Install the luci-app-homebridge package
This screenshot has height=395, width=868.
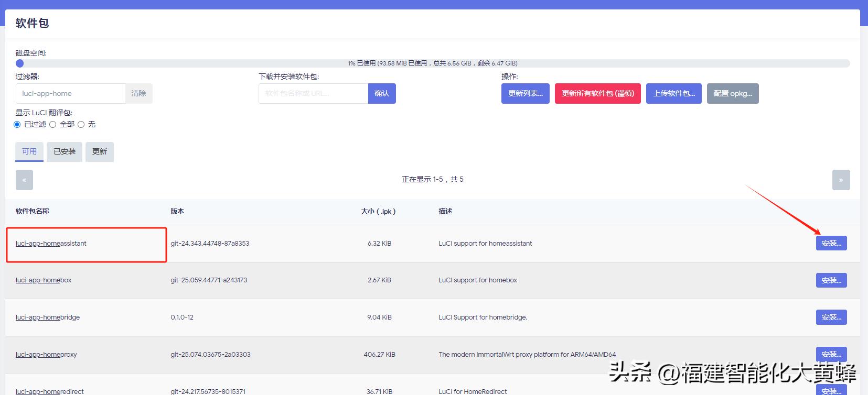pos(831,317)
